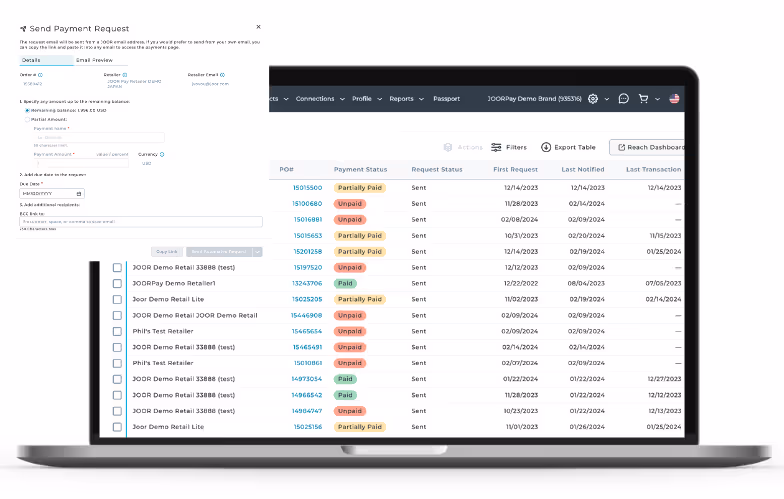This screenshot has height=499, width=784.
Task: Switch to the Details tab
Action: point(46,60)
